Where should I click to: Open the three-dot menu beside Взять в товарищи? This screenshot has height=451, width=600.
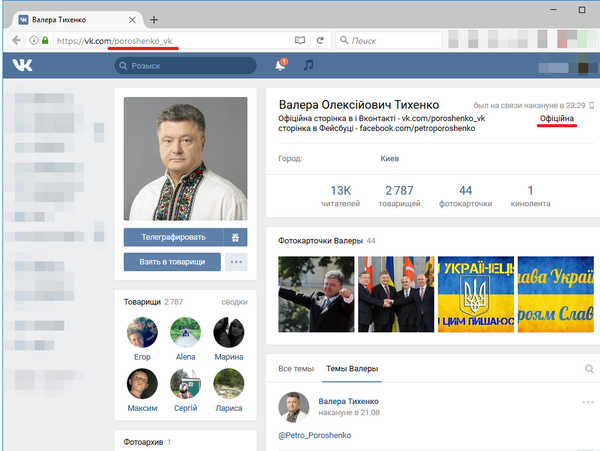coord(236,262)
